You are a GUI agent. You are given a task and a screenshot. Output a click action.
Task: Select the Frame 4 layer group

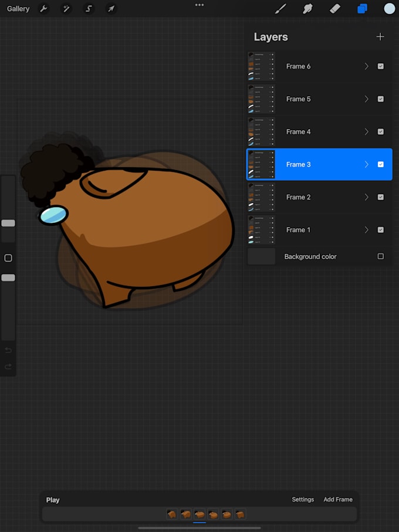pos(319,131)
